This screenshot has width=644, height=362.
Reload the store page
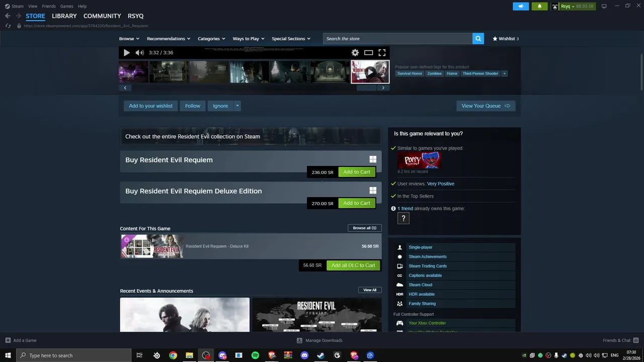pos(8,26)
